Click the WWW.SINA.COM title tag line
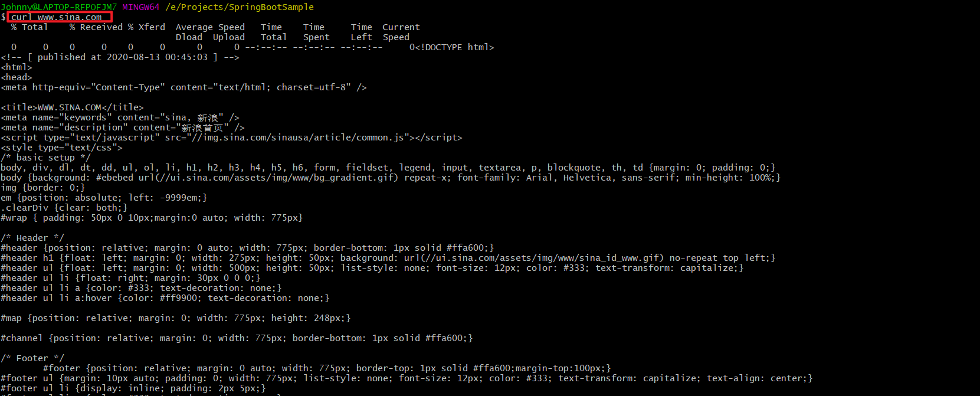Image resolution: width=980 pixels, height=396 pixels. tap(72, 107)
